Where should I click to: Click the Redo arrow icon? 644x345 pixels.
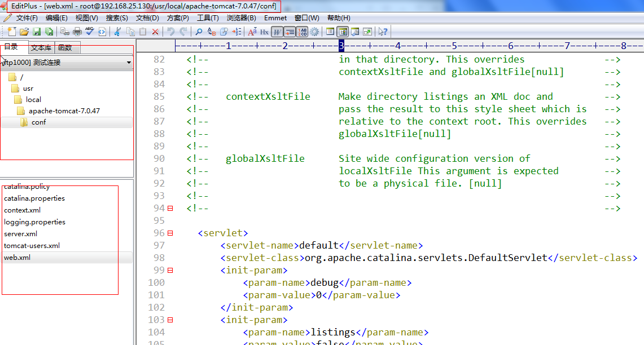pyautogui.click(x=183, y=32)
